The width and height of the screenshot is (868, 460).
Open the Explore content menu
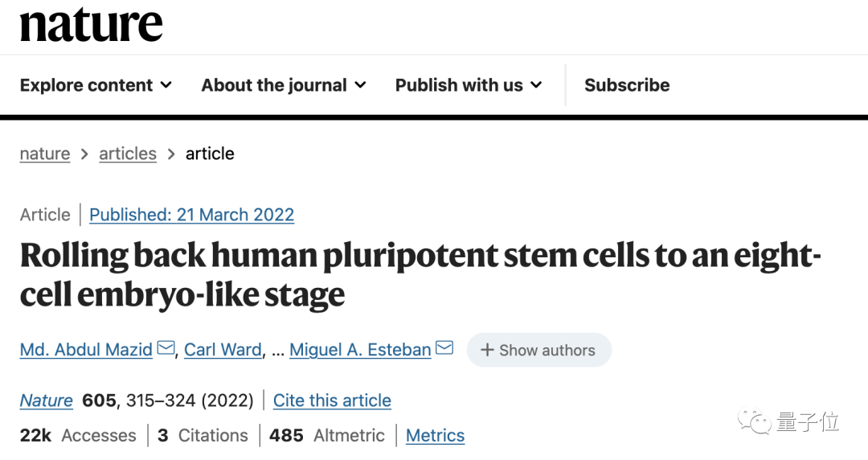[x=96, y=84]
